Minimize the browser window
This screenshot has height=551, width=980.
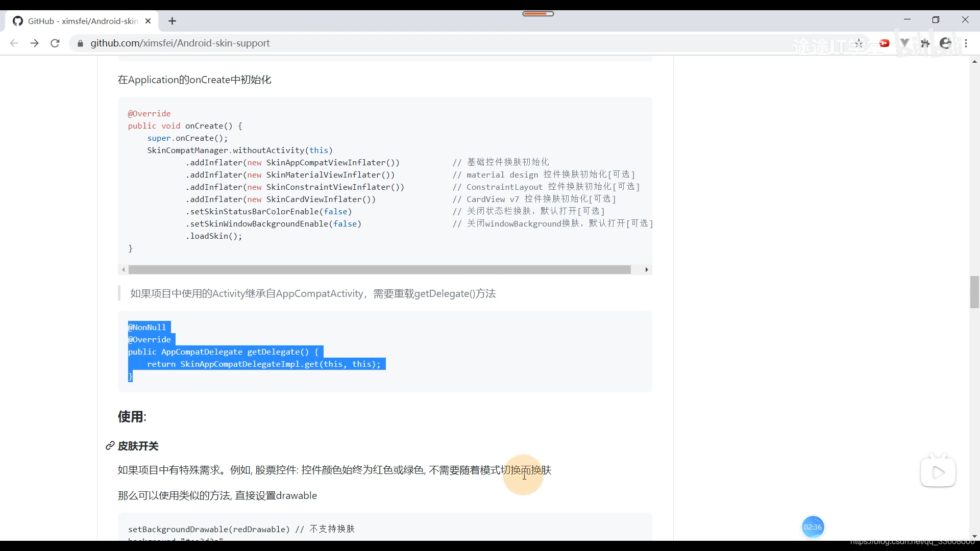pos(907,19)
